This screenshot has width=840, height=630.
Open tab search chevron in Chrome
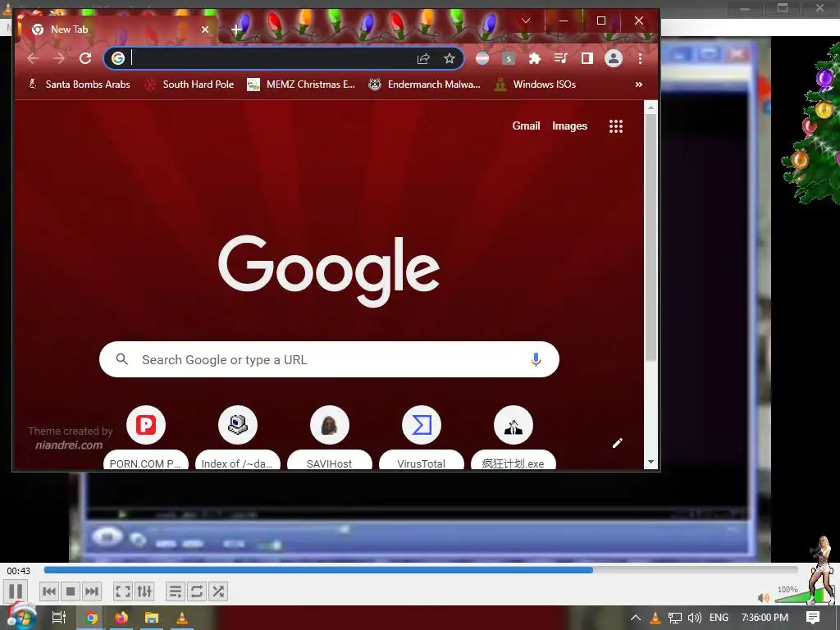pos(526,21)
